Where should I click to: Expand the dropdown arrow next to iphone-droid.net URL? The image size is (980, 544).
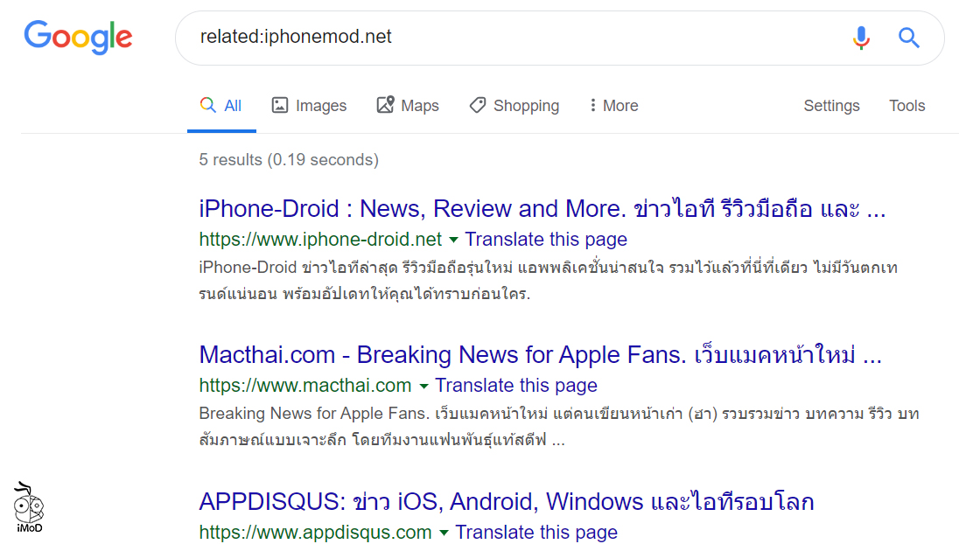[453, 240]
